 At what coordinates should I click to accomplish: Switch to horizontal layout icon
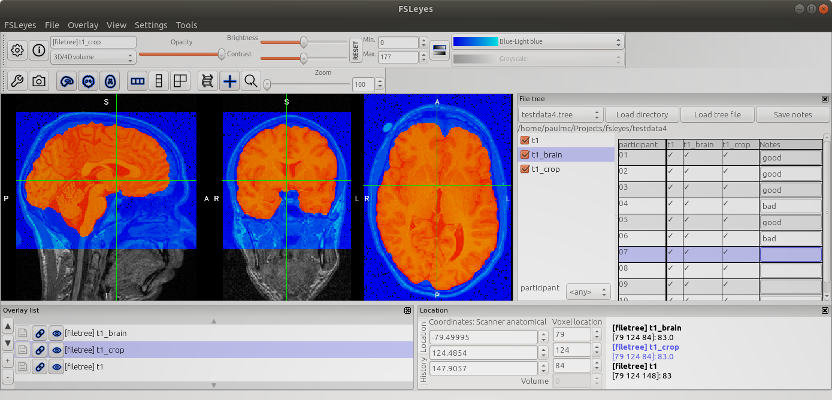click(x=138, y=81)
